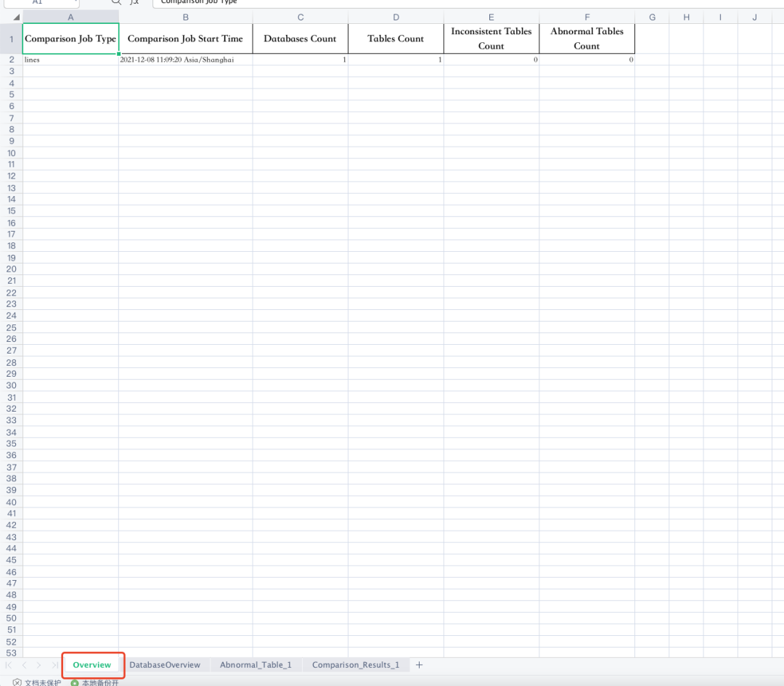Select the "Comparison Job Type" header cell
784x686 pixels.
70,38
